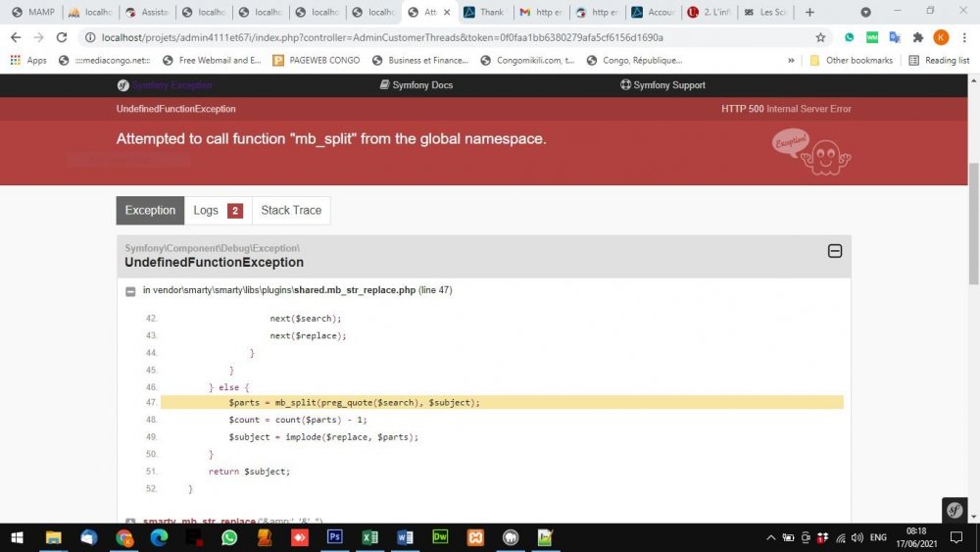Open the Google Translate extension icon
Viewport: 980px width, 552px height.
895,37
